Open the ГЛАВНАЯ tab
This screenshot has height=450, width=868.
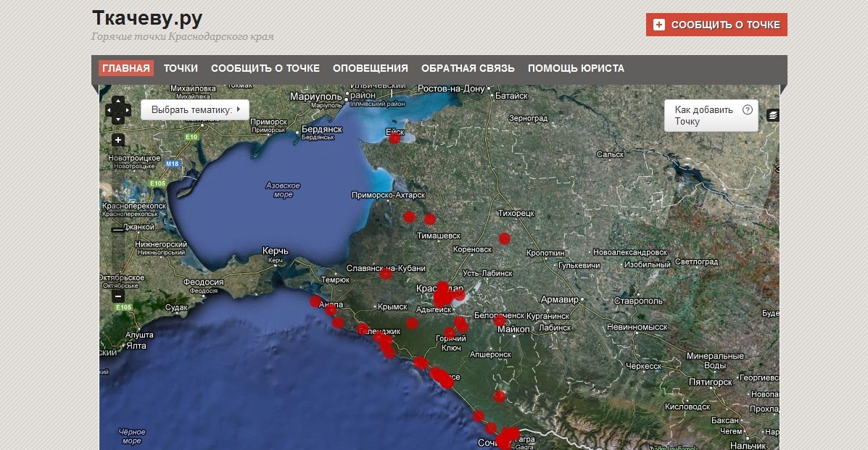pyautogui.click(x=126, y=69)
